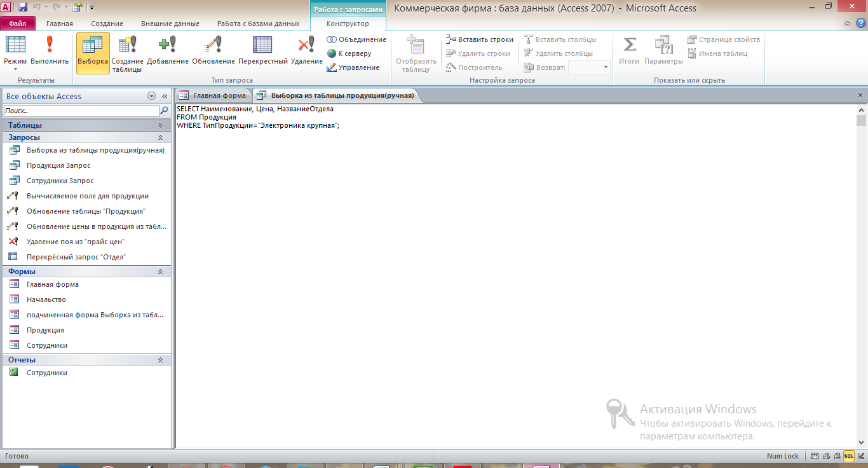This screenshot has height=468, width=868.
Task: Select Управление data-definition query
Action: (353, 67)
